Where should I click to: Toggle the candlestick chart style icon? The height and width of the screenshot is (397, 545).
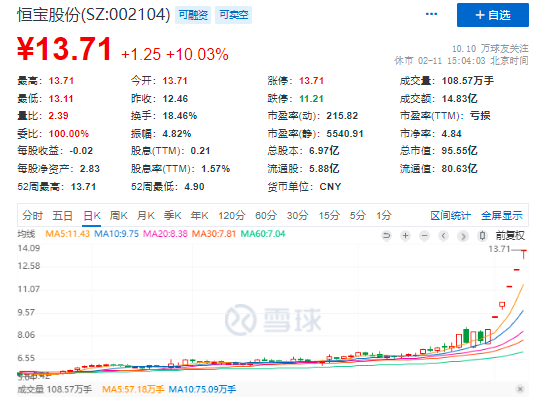(x=482, y=236)
